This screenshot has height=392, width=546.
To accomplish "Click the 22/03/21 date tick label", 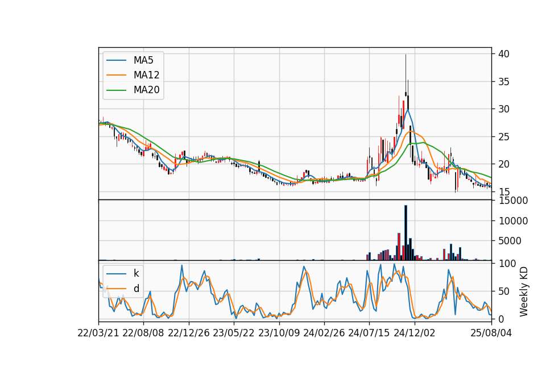I will 98,333.
